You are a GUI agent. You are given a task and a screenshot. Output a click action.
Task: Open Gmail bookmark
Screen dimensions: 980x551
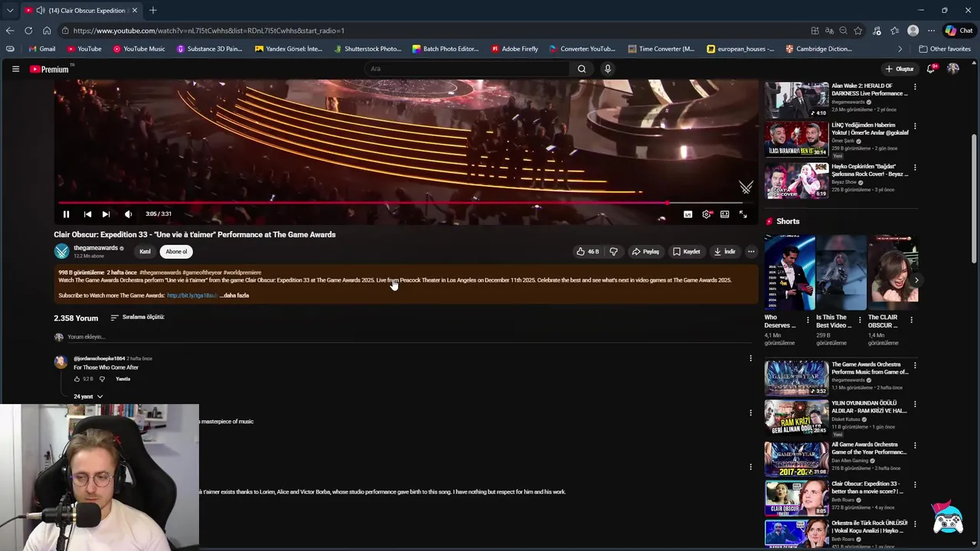click(x=42, y=49)
